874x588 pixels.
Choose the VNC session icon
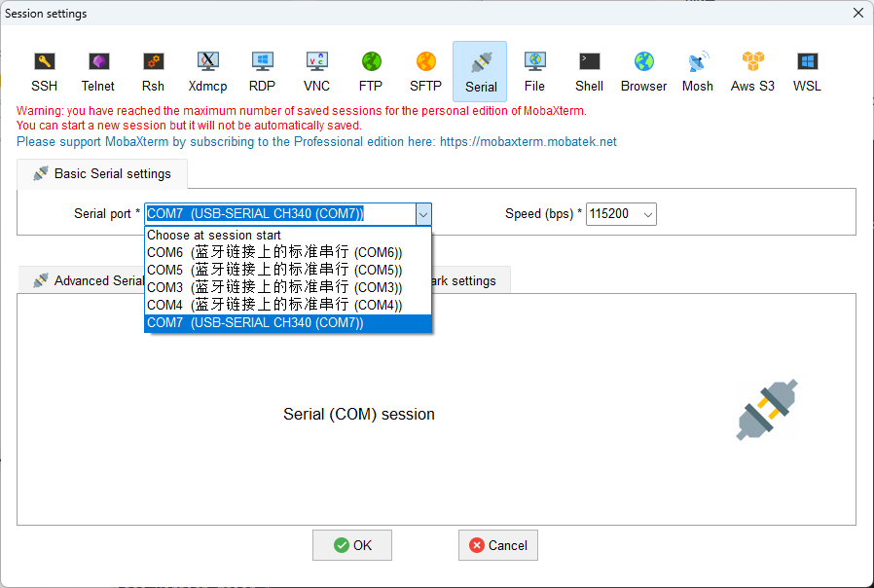[x=316, y=71]
